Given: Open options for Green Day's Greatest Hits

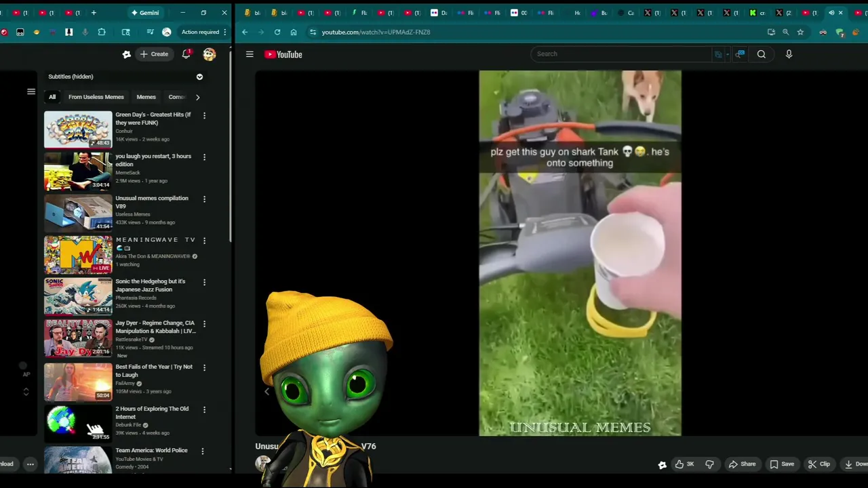Looking at the screenshot, I should tap(204, 115).
